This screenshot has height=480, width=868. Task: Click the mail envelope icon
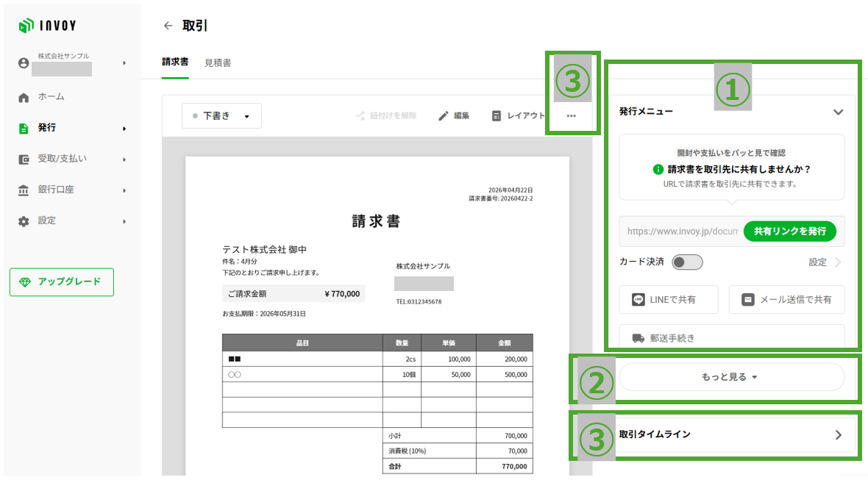coord(748,300)
